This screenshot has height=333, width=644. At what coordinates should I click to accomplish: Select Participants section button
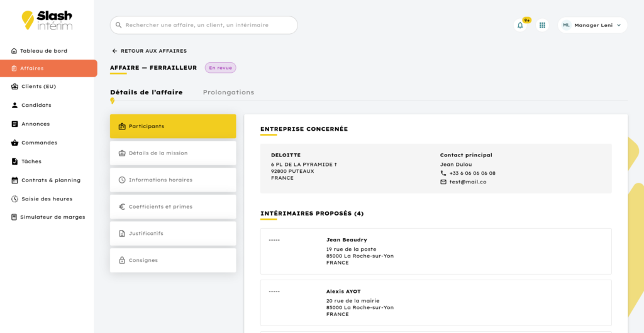tap(173, 126)
